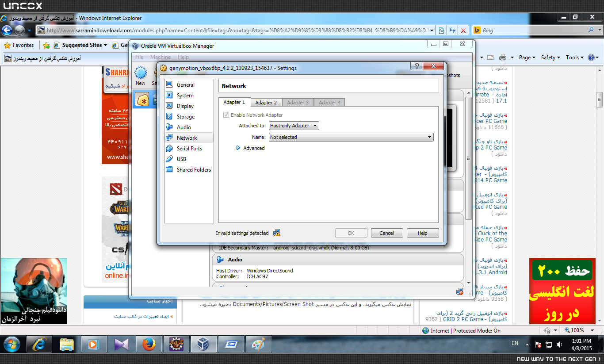The height and width of the screenshot is (364, 604).
Task: Open the Display settings category
Action: tap(189, 106)
